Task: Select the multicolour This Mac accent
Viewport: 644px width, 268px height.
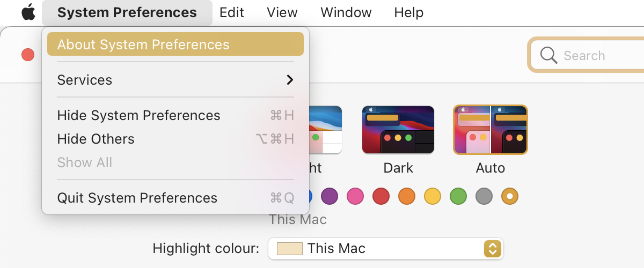Action: [x=510, y=197]
